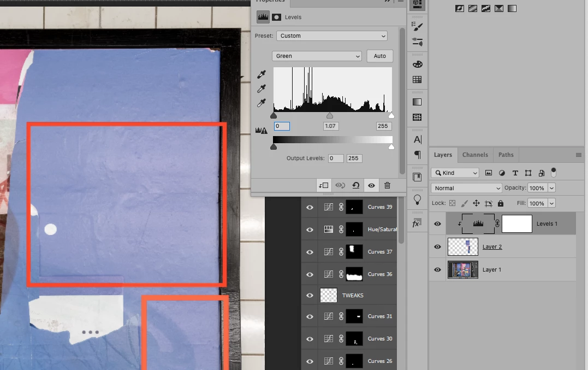The height and width of the screenshot is (370, 588).
Task: Filter layers by adjustment layers icon
Action: tap(502, 173)
